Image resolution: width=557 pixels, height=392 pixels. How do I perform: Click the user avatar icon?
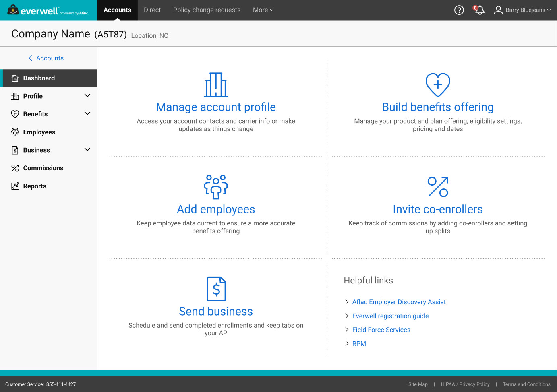click(498, 10)
